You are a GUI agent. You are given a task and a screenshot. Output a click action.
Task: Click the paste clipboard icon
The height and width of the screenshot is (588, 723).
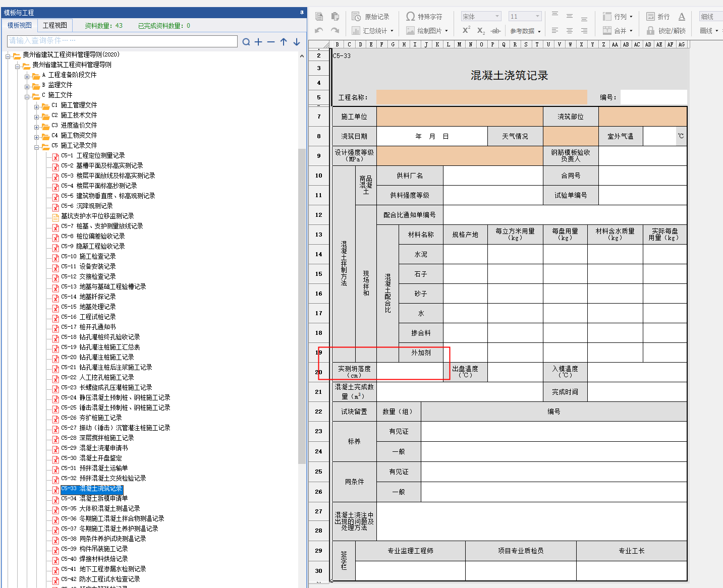pos(335,16)
